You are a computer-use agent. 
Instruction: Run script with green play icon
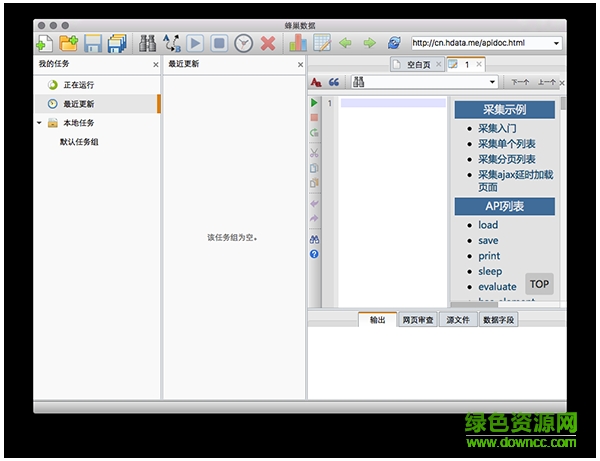click(x=314, y=103)
